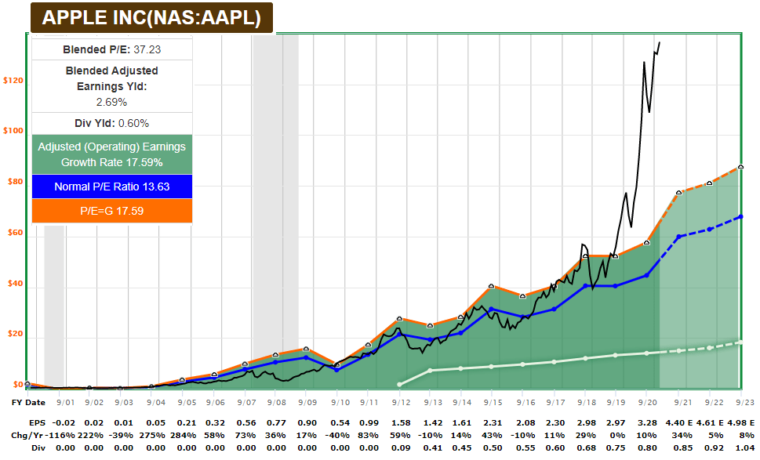Click white dividend line starting dot at 9/12

click(x=399, y=384)
